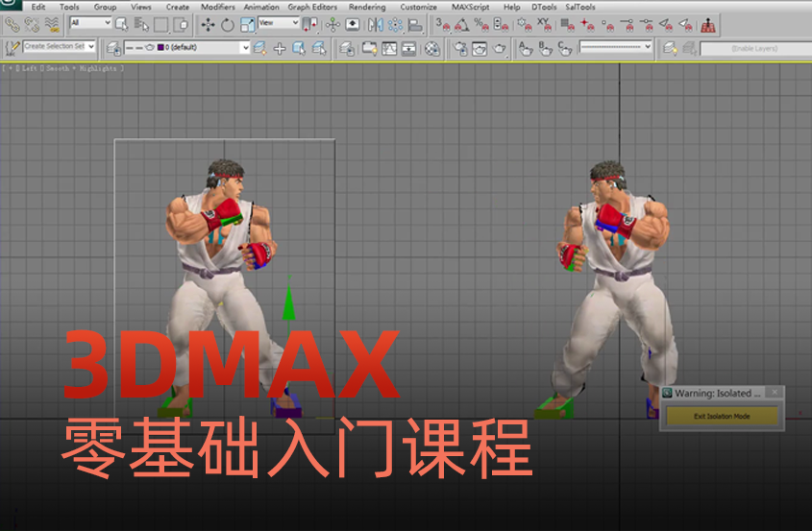Viewport: 812px width, 531px height.
Task: Open the Left viewport view menu
Action: 29,68
